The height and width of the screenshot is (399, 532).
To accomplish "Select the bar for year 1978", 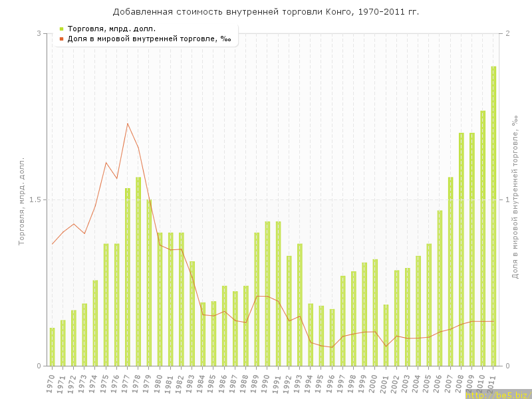I will [138, 271].
